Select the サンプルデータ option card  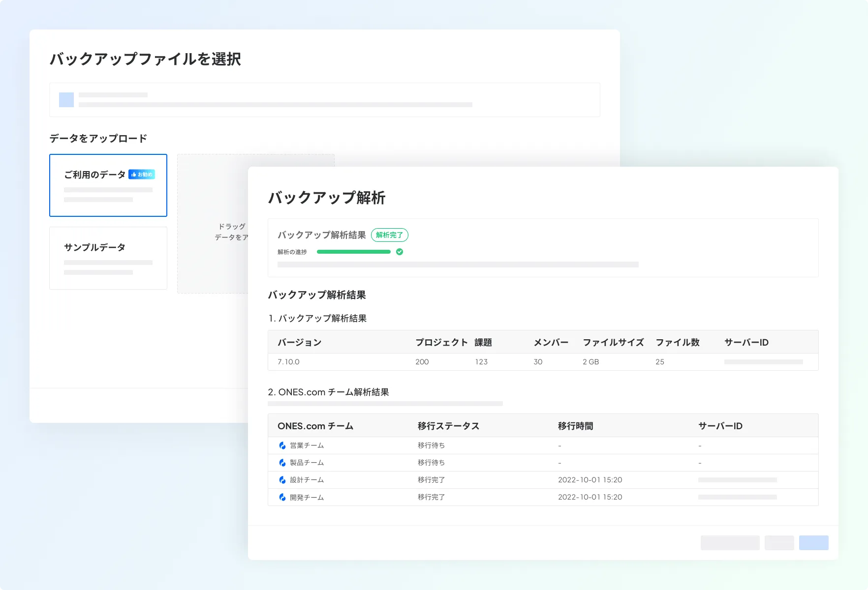click(108, 258)
